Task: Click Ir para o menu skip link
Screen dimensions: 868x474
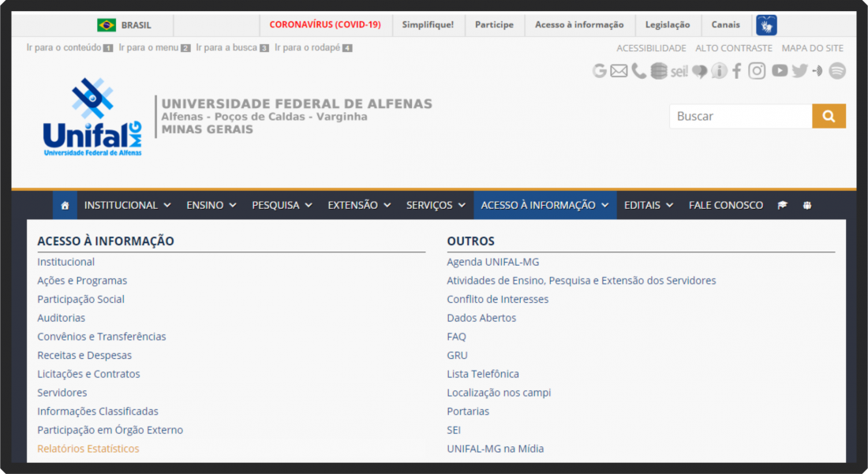Action: (x=155, y=47)
